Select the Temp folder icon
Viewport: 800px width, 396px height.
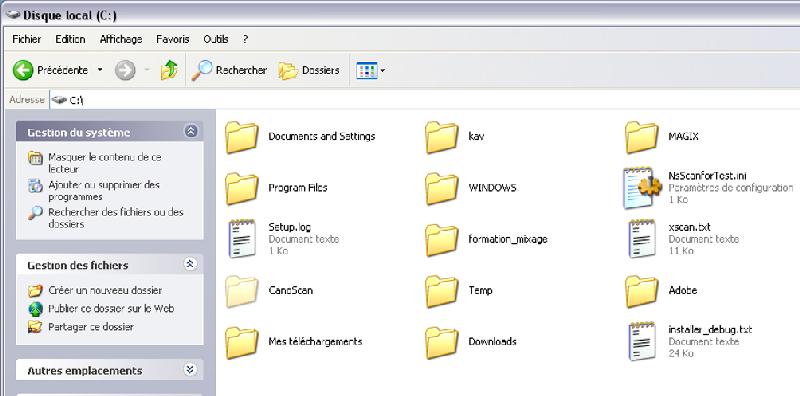click(x=442, y=291)
